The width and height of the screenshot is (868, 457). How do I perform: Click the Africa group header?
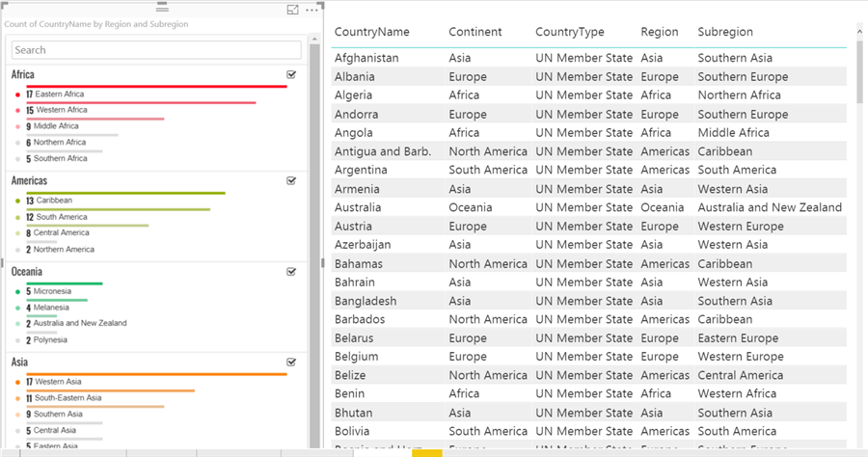click(x=23, y=74)
